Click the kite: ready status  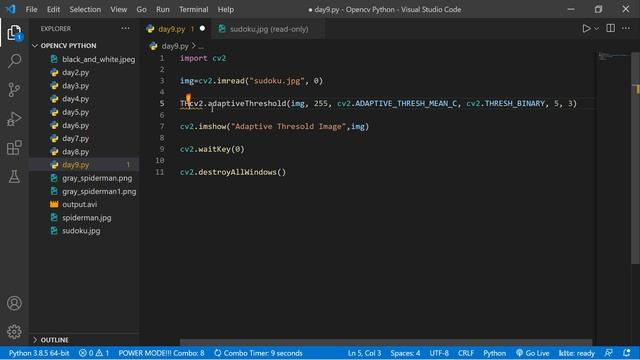[576, 353]
